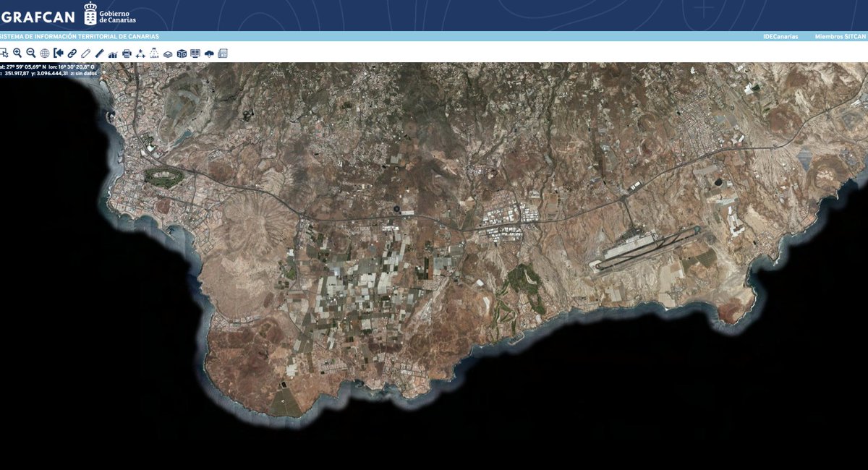The height and width of the screenshot is (470, 868).
Task: Switch to the 3D view
Action: point(182,54)
